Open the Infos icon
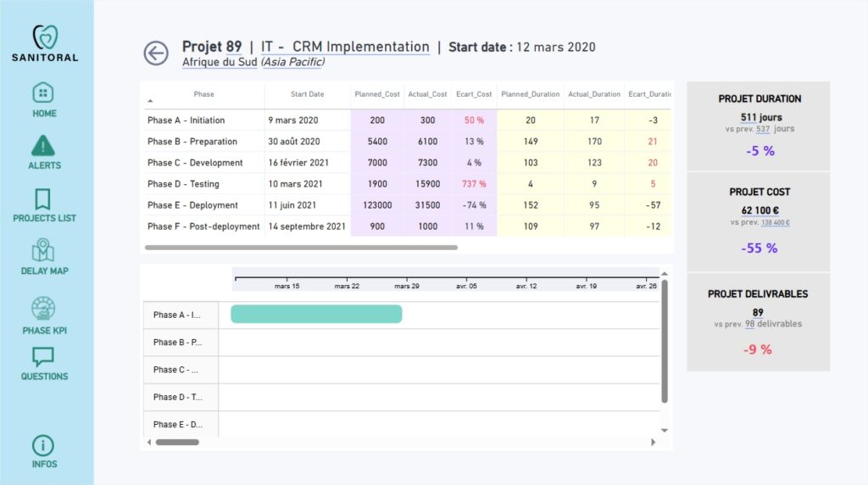Viewport: 868px width, 485px height. tap(43, 446)
